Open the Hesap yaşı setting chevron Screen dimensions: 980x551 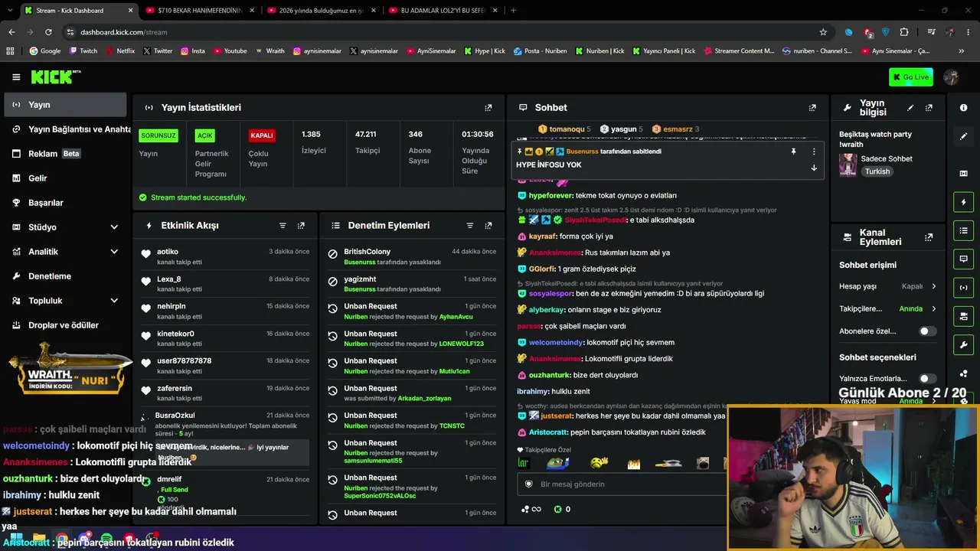(x=933, y=286)
